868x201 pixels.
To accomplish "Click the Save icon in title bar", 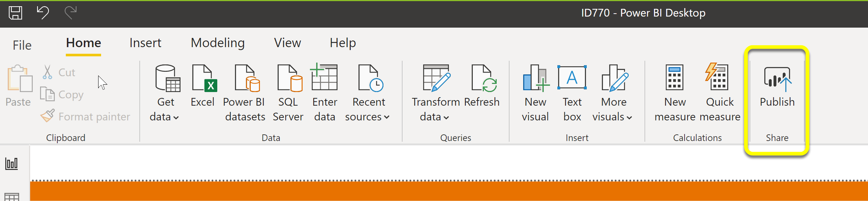I will pos(15,13).
